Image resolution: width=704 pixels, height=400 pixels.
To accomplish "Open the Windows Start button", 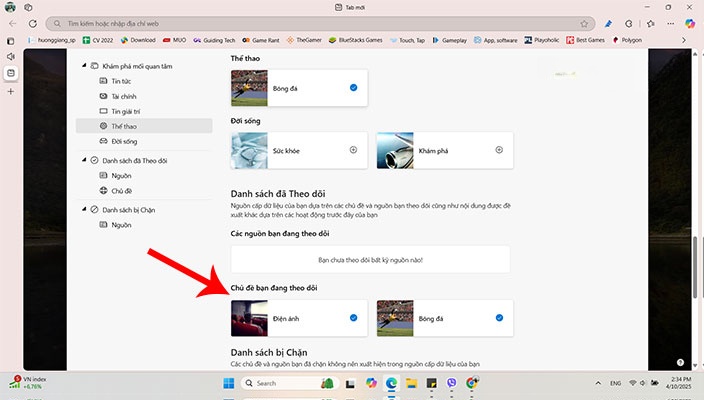I will (x=229, y=383).
